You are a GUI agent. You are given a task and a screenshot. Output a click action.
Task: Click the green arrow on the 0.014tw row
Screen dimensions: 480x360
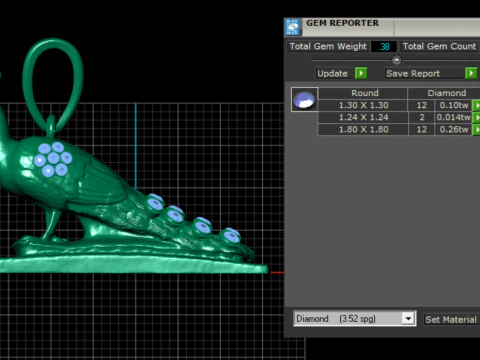click(476, 117)
